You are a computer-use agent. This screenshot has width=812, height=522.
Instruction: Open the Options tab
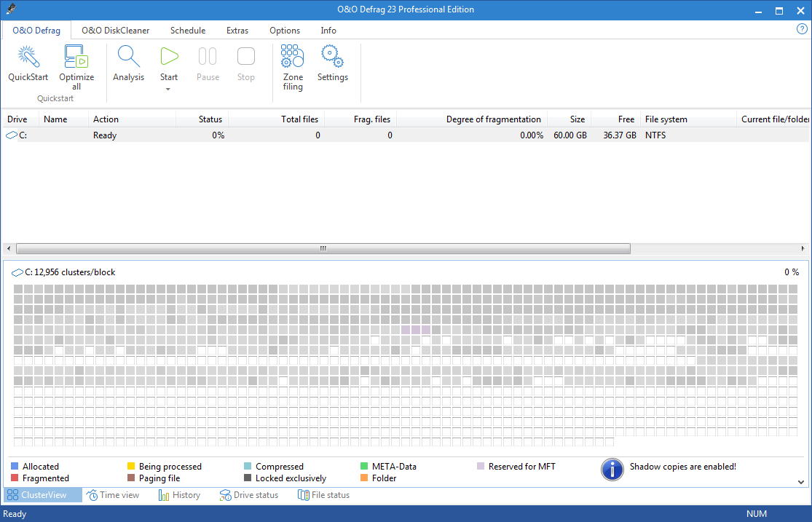(x=284, y=31)
